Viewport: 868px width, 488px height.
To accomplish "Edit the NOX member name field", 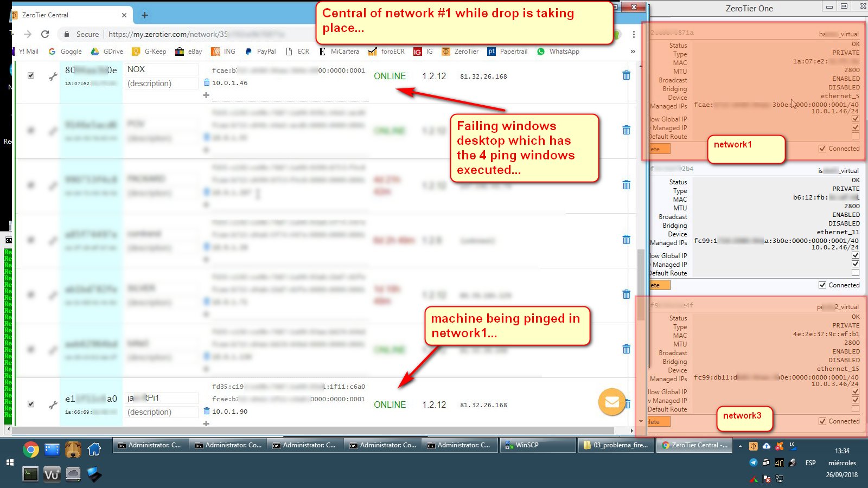I will 162,69.
